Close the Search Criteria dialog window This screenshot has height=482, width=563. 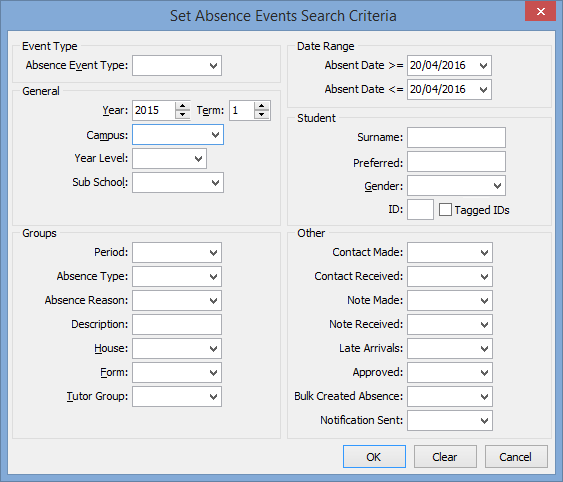pyautogui.click(x=540, y=11)
